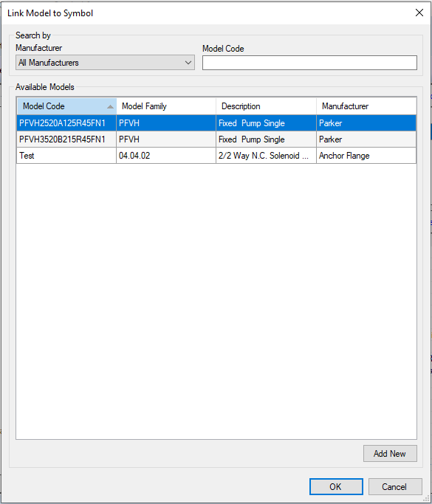
Task: Sort by Model Code column header
Action: point(66,106)
